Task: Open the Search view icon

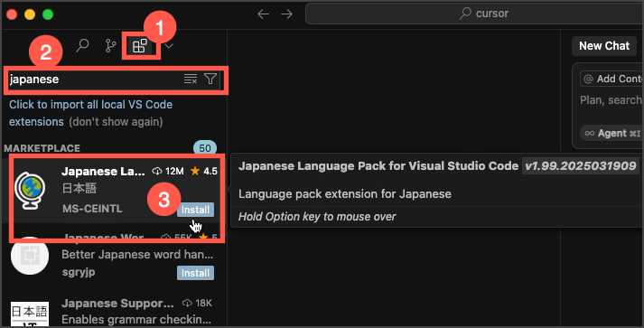Action: 82,45
